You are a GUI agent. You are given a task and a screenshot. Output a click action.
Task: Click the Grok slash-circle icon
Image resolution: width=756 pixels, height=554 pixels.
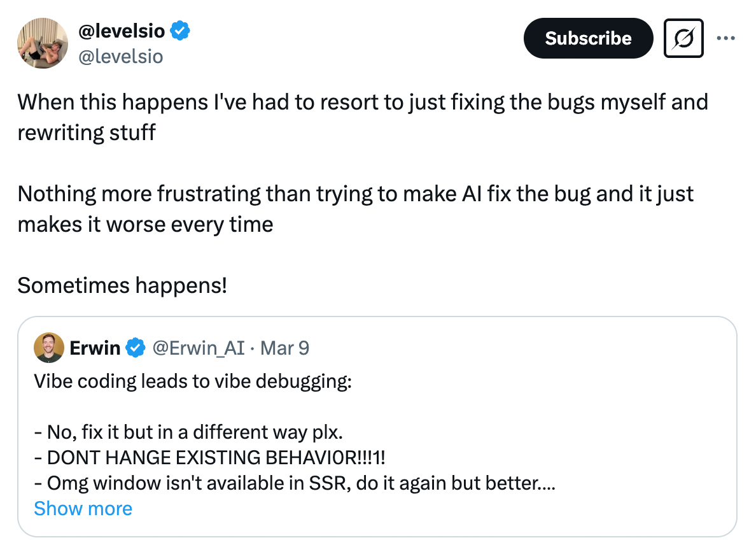pos(683,38)
